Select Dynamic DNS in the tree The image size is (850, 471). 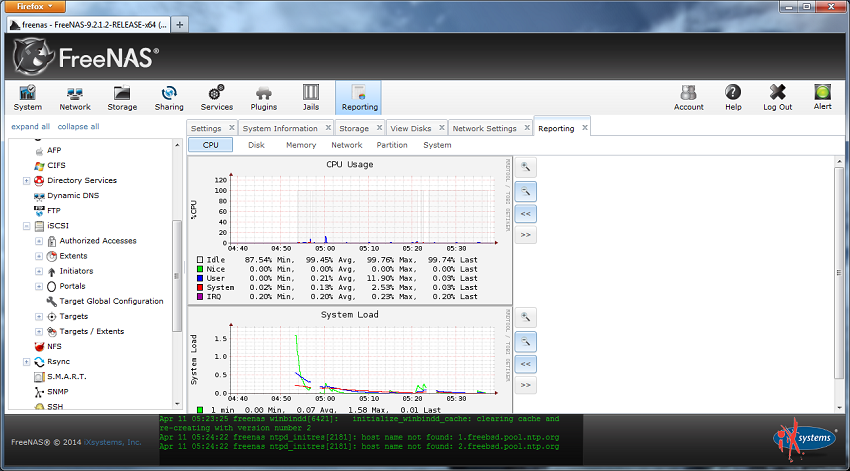[73, 196]
